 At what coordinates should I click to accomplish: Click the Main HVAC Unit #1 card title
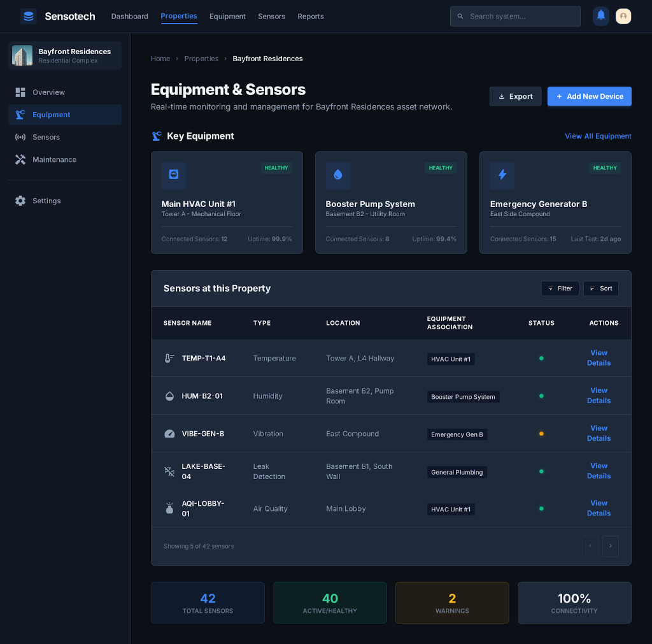[x=199, y=204]
